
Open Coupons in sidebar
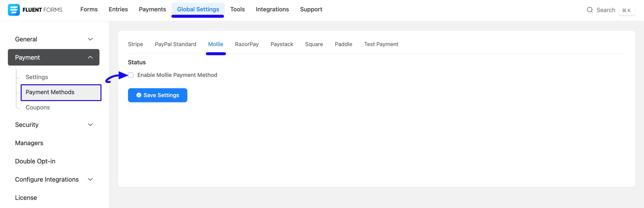(x=38, y=108)
